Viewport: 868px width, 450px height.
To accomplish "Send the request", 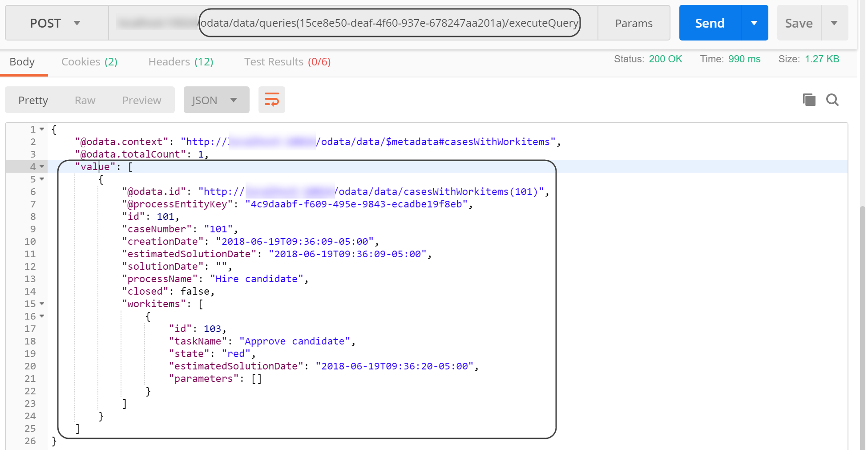I will [x=710, y=23].
